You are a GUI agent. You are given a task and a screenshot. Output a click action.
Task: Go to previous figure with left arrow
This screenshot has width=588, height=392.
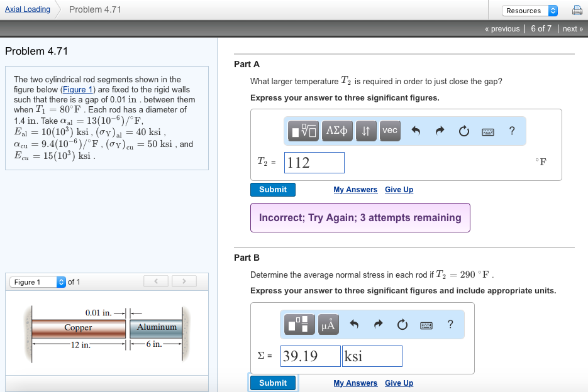tap(156, 281)
